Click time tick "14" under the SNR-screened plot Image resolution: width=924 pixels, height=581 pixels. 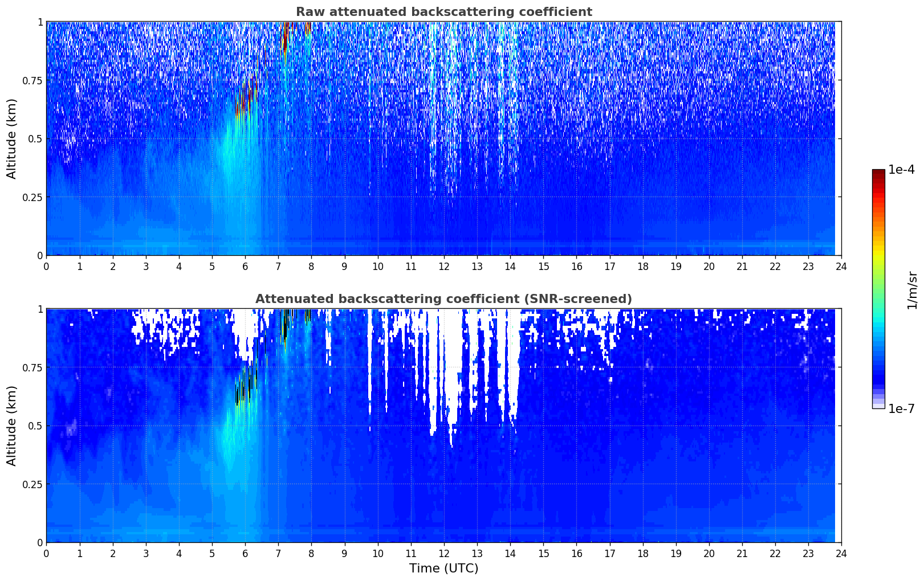tap(510, 553)
